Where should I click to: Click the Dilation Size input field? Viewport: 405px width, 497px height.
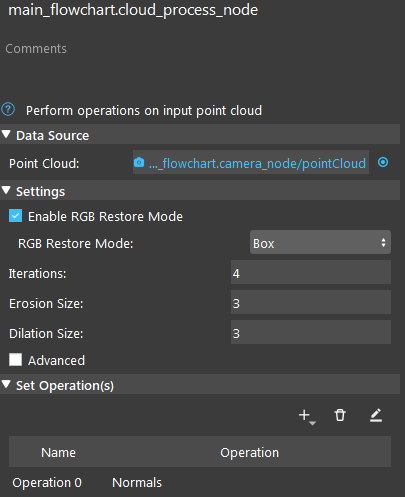(x=311, y=332)
